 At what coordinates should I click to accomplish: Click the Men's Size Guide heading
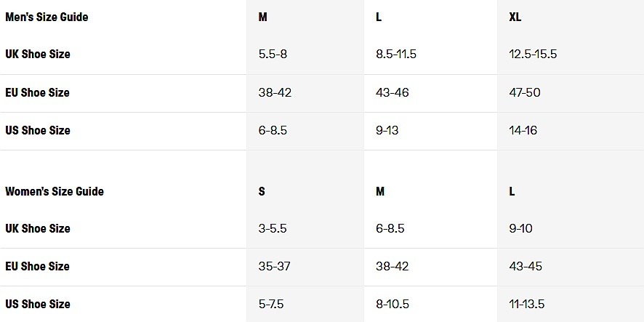(x=47, y=17)
